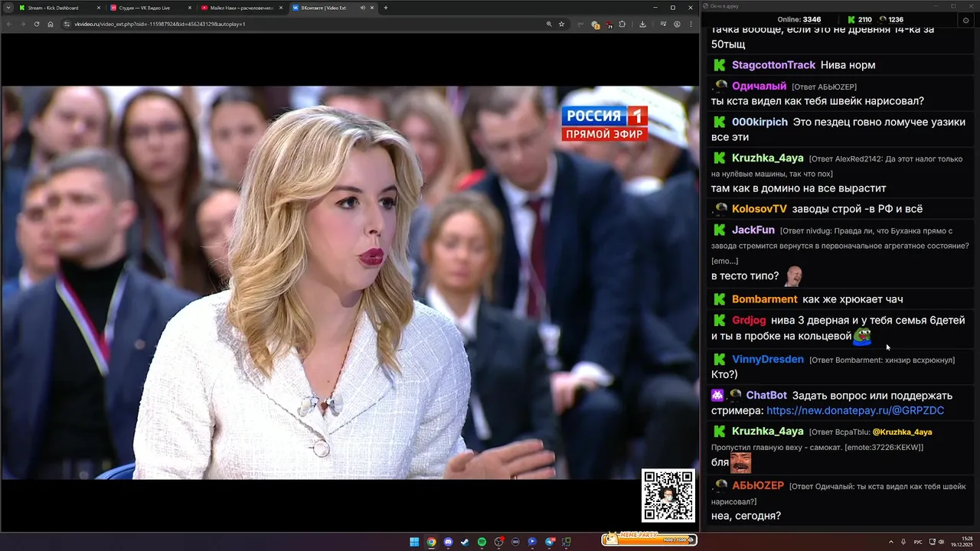
Task: Open Google Chrome from the taskbar
Action: click(431, 542)
